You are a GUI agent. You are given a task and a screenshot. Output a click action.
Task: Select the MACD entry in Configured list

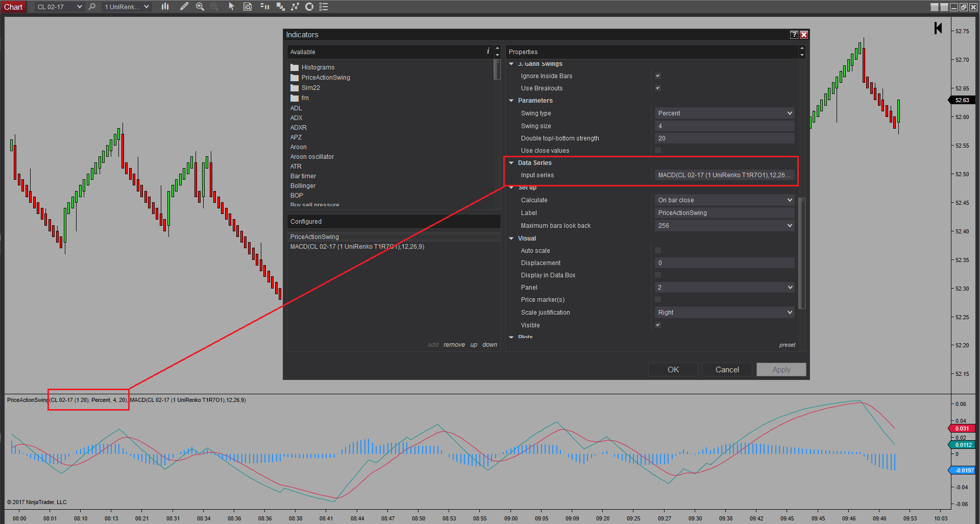394,247
